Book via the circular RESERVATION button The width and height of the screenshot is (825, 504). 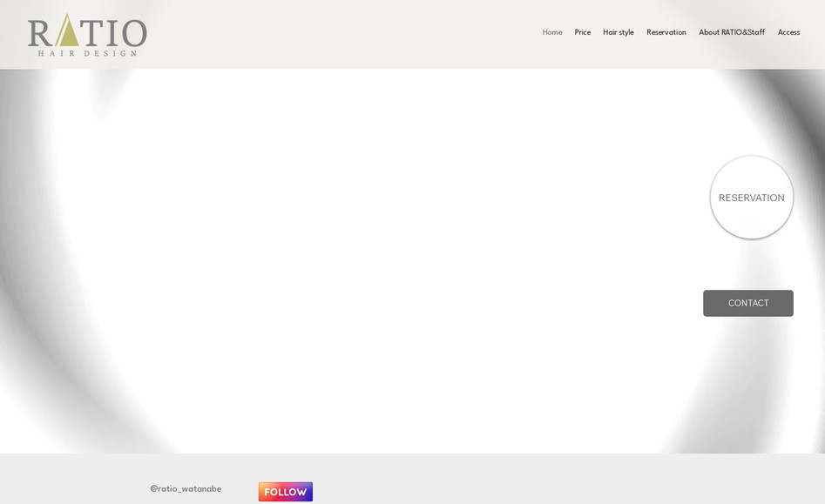[x=751, y=198]
